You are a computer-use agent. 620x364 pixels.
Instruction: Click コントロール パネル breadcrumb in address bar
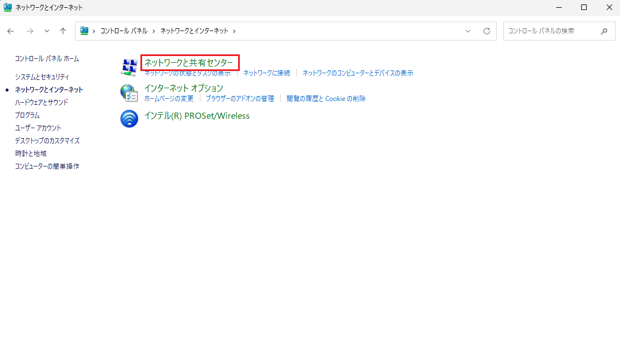pos(124,31)
